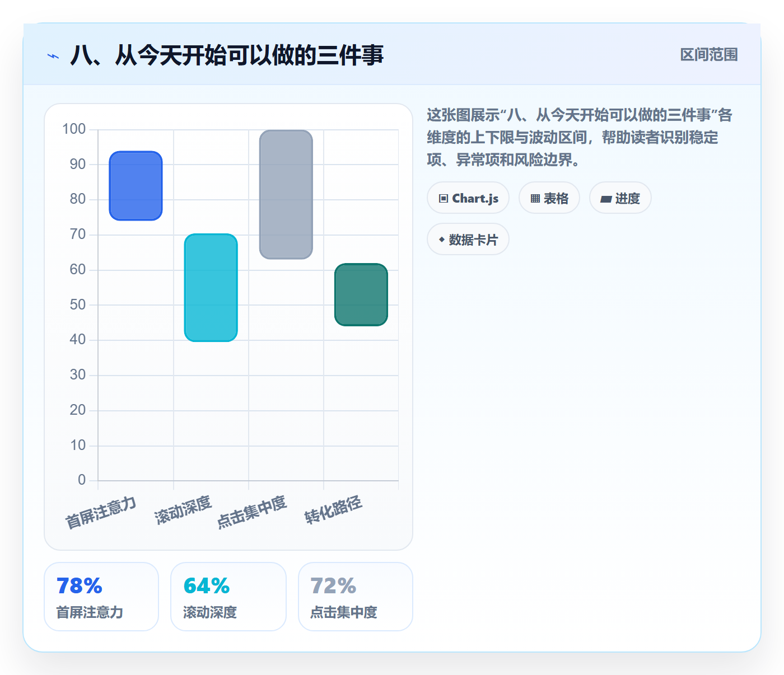Click the green 转化路径 range bar
Viewport: 784px width, 675px height.
[361, 294]
